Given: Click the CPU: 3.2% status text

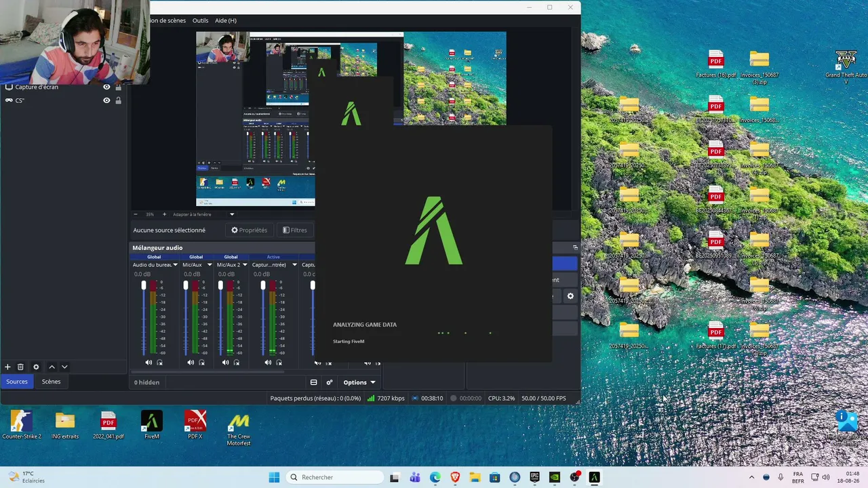Looking at the screenshot, I should (502, 398).
